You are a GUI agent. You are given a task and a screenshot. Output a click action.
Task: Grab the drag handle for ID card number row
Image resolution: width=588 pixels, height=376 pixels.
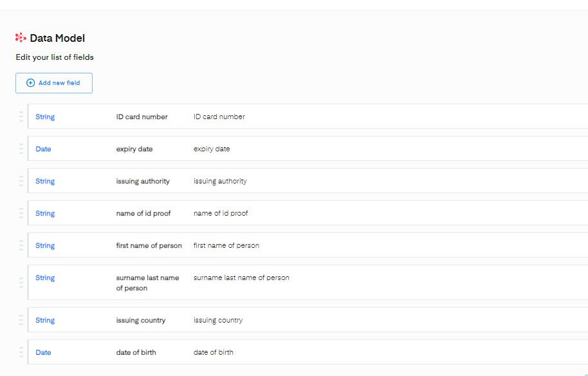[x=21, y=117]
